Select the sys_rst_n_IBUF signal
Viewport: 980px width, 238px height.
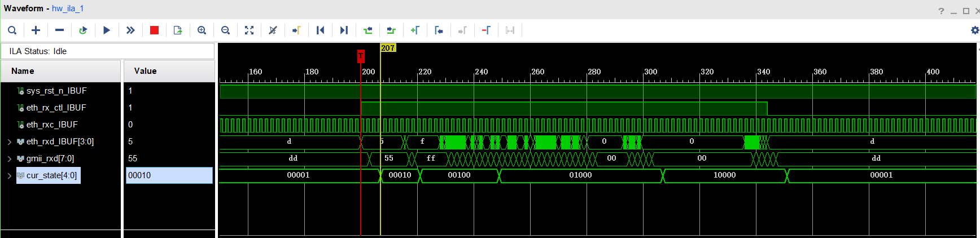tap(56, 91)
